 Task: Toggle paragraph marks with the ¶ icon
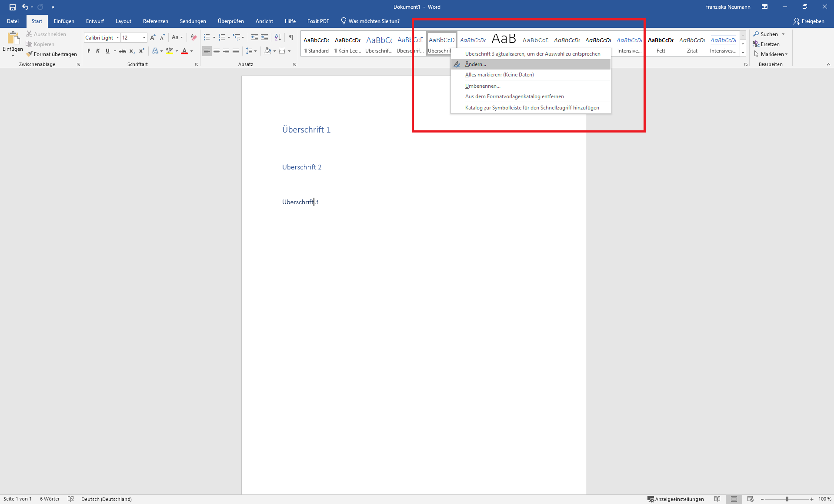pos(291,37)
